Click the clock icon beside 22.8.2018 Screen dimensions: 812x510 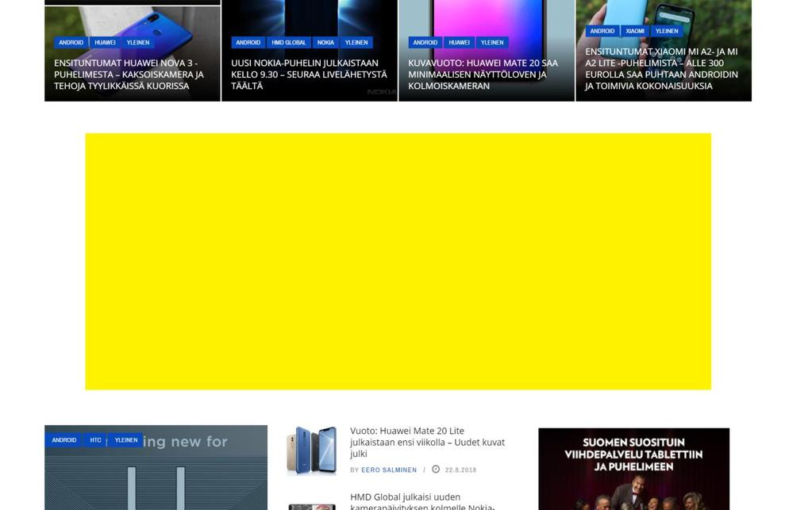tap(436, 469)
